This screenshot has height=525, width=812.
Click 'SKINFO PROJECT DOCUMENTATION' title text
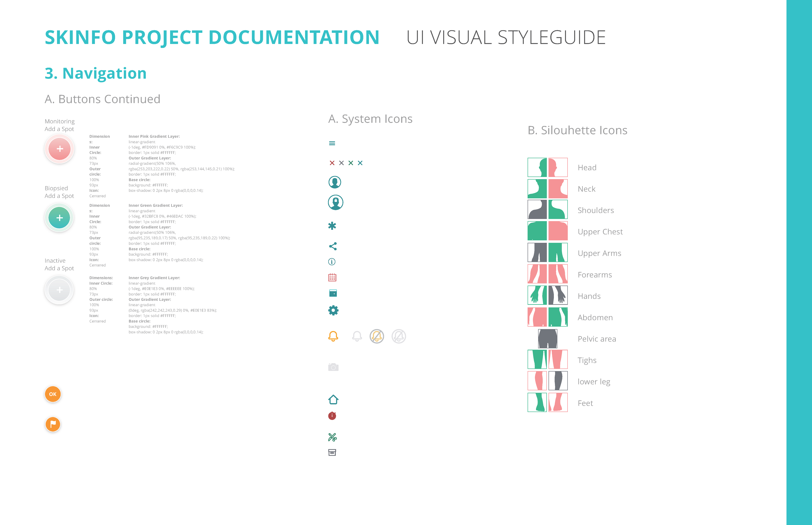pos(212,38)
